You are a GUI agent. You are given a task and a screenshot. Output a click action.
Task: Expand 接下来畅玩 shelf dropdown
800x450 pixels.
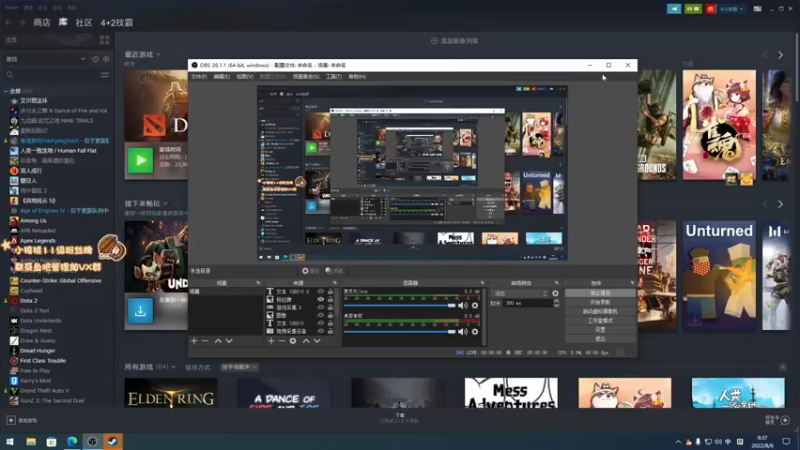pyautogui.click(x=165, y=204)
